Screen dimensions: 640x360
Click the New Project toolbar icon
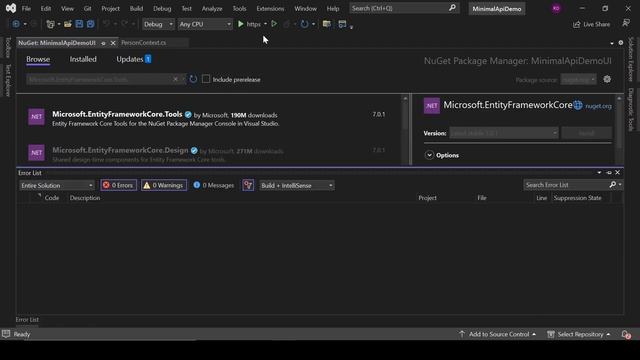click(50, 24)
